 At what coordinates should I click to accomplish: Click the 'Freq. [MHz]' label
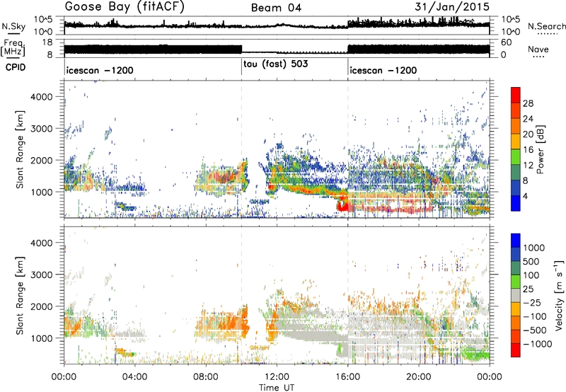13,48
